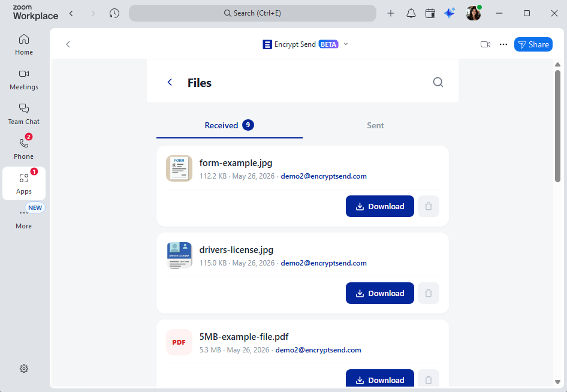Open the calendar icon in title bar

tap(430, 13)
